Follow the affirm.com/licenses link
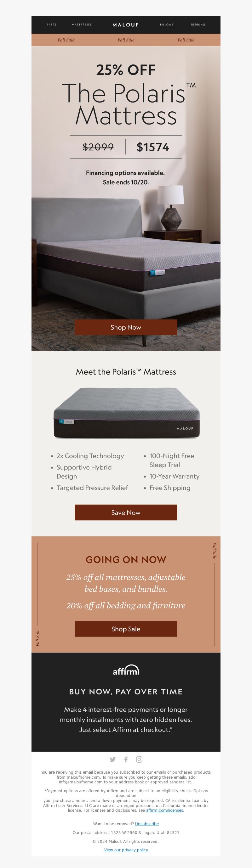252x868 pixels. pyautogui.click(x=164, y=810)
